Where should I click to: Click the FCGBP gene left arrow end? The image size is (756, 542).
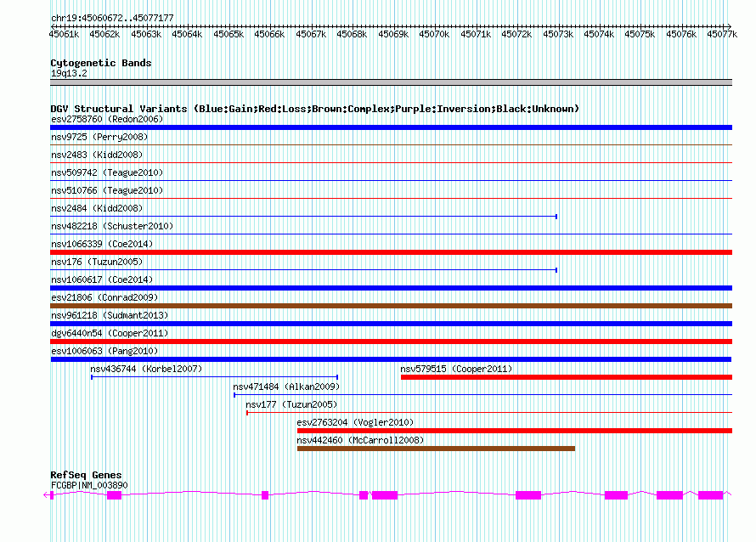(47, 494)
